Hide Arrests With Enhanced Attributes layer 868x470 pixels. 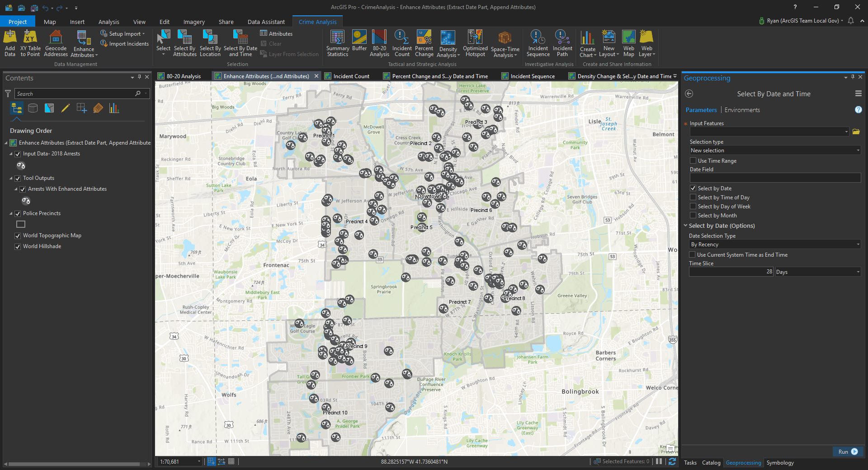(x=23, y=189)
